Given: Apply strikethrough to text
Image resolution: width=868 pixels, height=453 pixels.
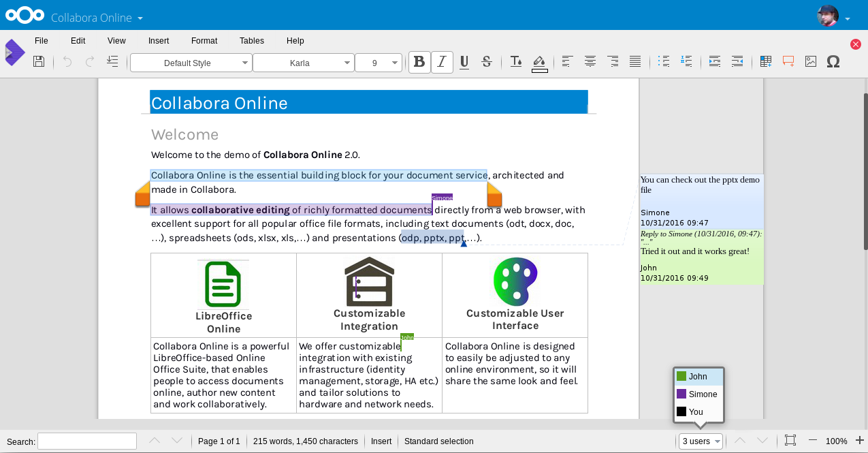Looking at the screenshot, I should tap(487, 61).
